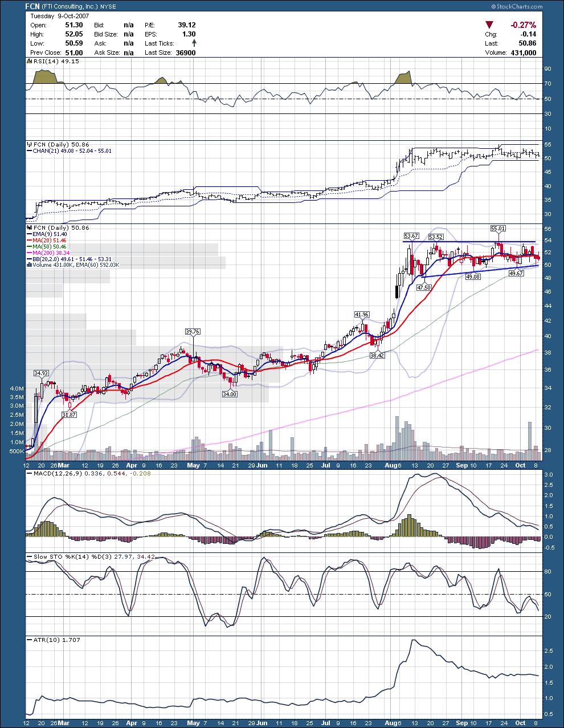Viewport: 564px width, 728px height.
Task: Click the Last Size value 36900
Action: (186, 52)
